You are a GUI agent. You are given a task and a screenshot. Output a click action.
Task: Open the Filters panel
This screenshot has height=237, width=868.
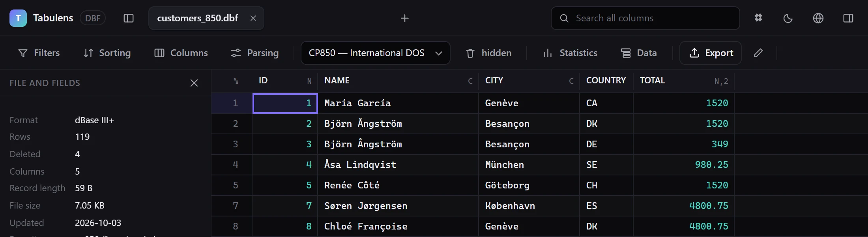tap(39, 53)
